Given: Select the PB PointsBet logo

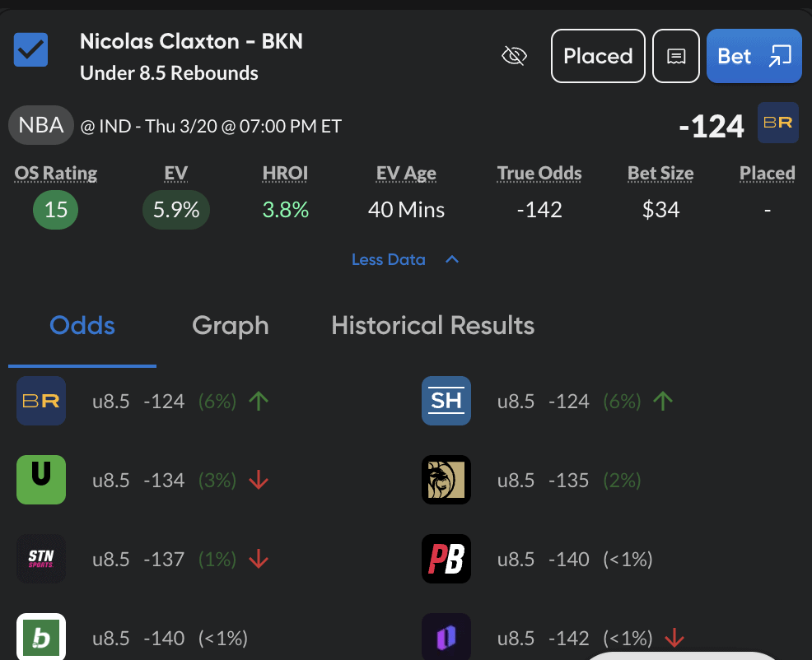Looking at the screenshot, I should pyautogui.click(x=446, y=559).
